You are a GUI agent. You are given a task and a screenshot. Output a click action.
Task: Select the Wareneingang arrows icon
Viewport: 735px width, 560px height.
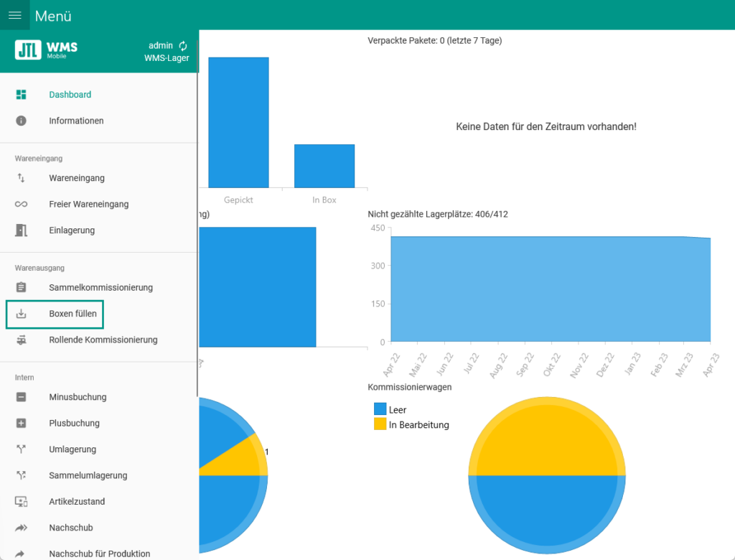point(22,178)
